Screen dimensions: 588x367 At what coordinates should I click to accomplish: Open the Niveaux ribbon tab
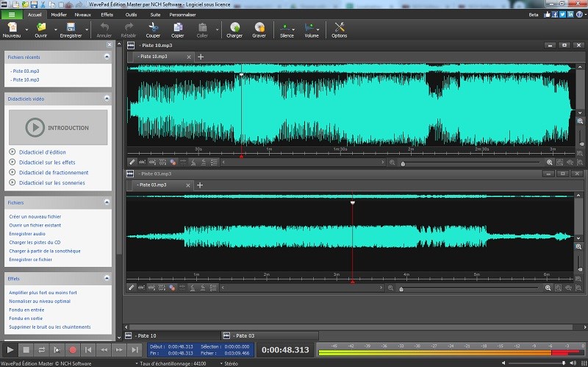[82, 15]
